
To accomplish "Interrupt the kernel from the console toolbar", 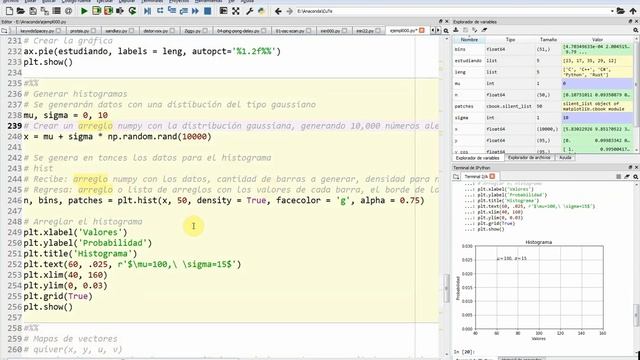I will (x=618, y=176).
